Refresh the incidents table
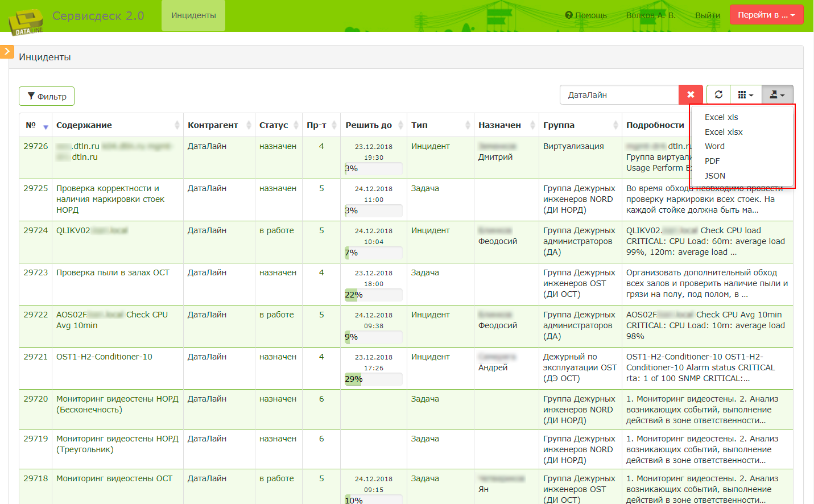814x504 pixels. click(718, 95)
